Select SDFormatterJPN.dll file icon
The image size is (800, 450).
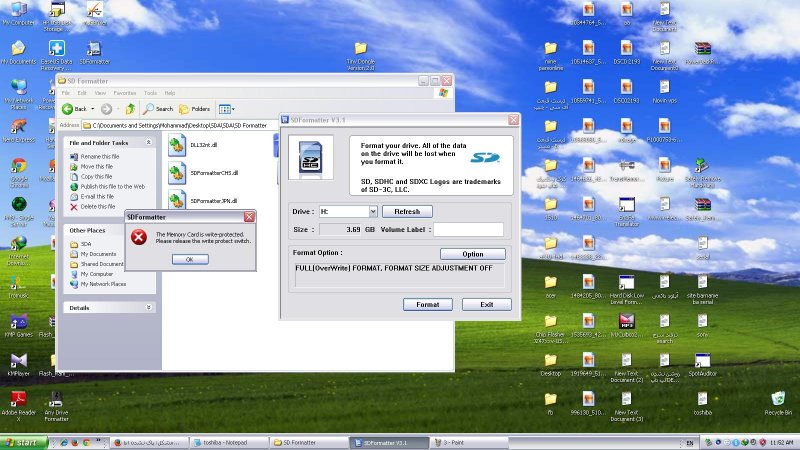tap(177, 200)
